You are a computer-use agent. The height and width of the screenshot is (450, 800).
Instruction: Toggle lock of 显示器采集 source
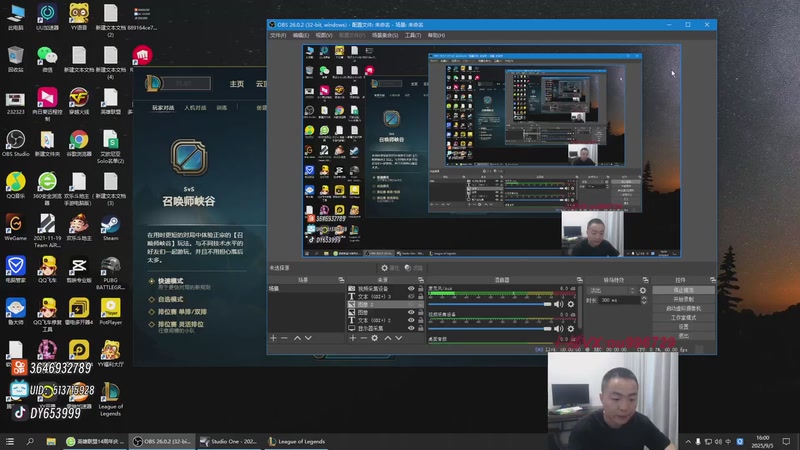click(x=420, y=328)
